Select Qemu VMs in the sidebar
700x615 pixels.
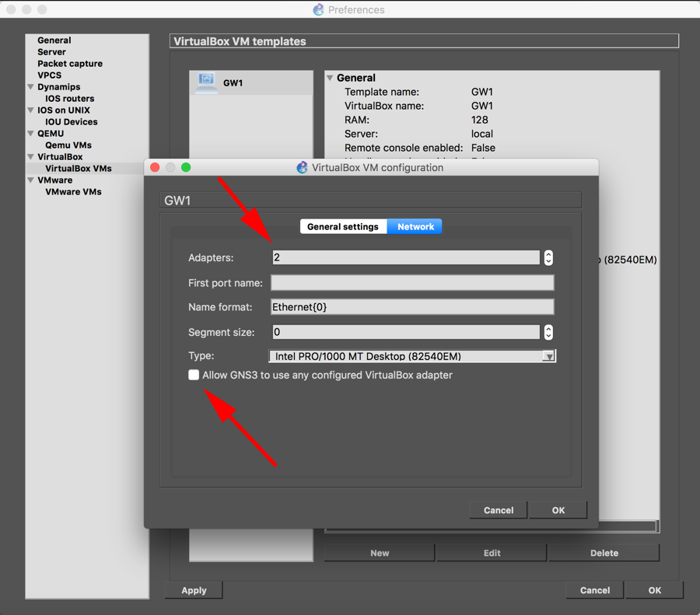pyautogui.click(x=68, y=145)
